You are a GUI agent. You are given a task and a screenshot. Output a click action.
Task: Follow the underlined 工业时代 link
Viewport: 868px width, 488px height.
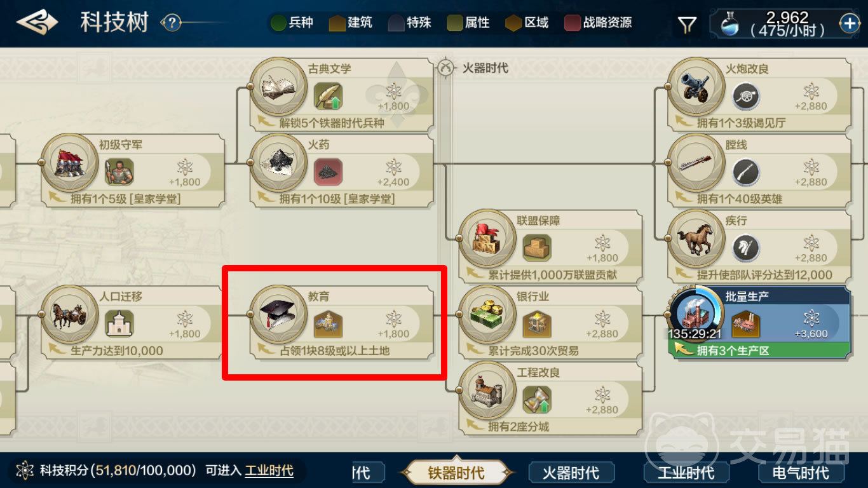(269, 470)
